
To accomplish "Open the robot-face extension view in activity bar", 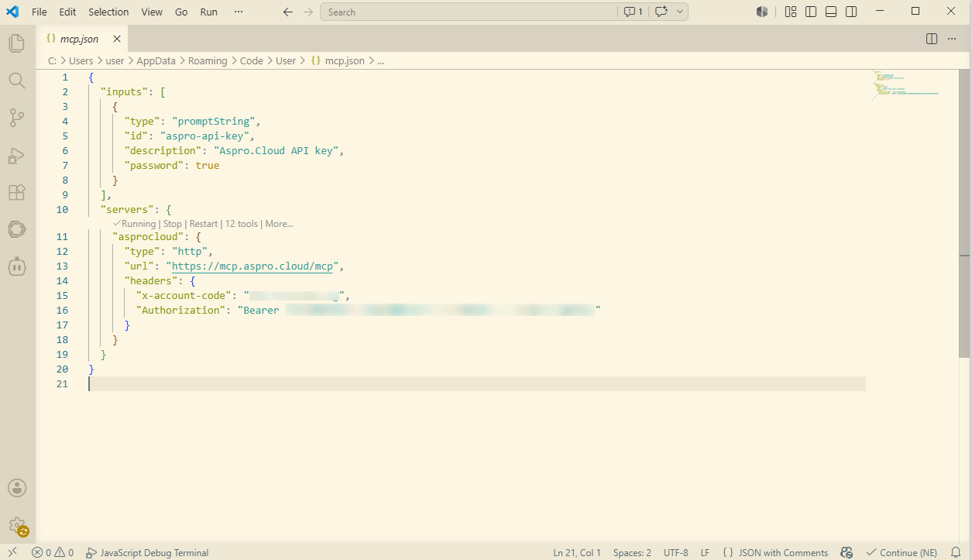I will (x=17, y=266).
